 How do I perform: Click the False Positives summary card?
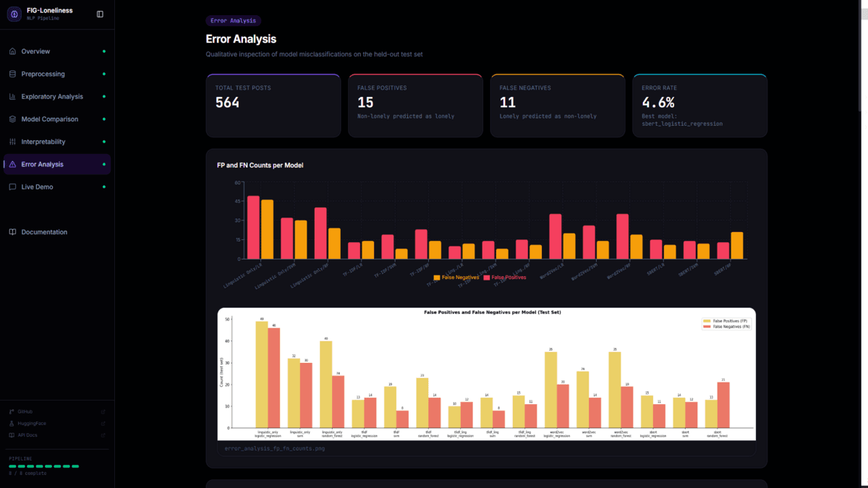(x=415, y=106)
